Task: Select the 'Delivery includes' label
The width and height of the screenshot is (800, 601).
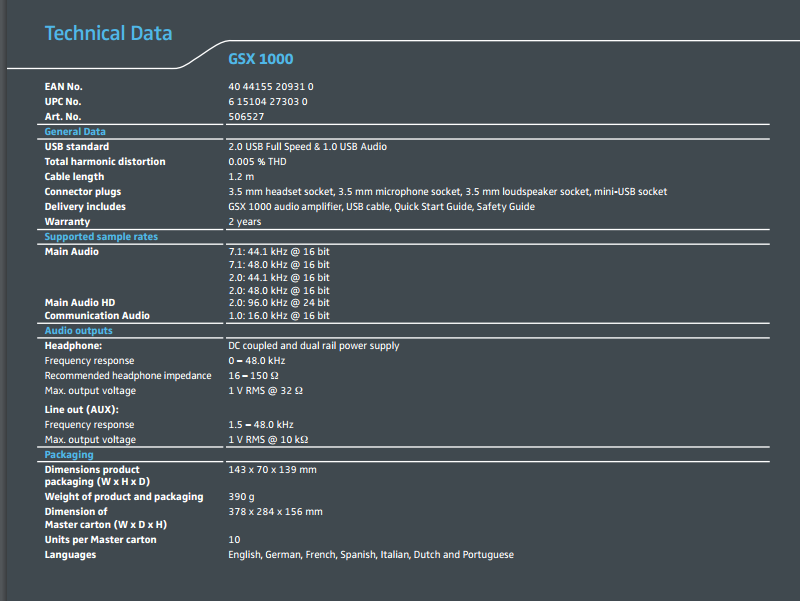Action: click(x=85, y=207)
